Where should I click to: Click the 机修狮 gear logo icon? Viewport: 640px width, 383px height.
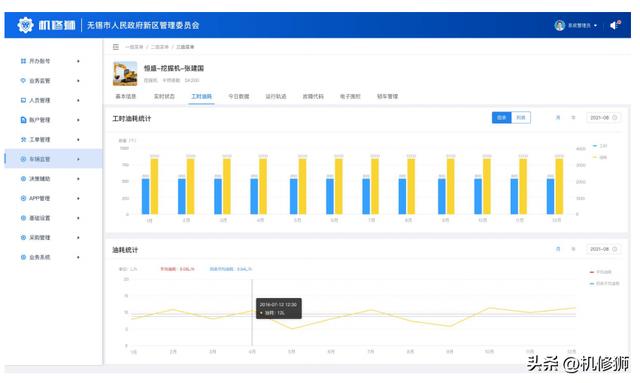tap(25, 25)
